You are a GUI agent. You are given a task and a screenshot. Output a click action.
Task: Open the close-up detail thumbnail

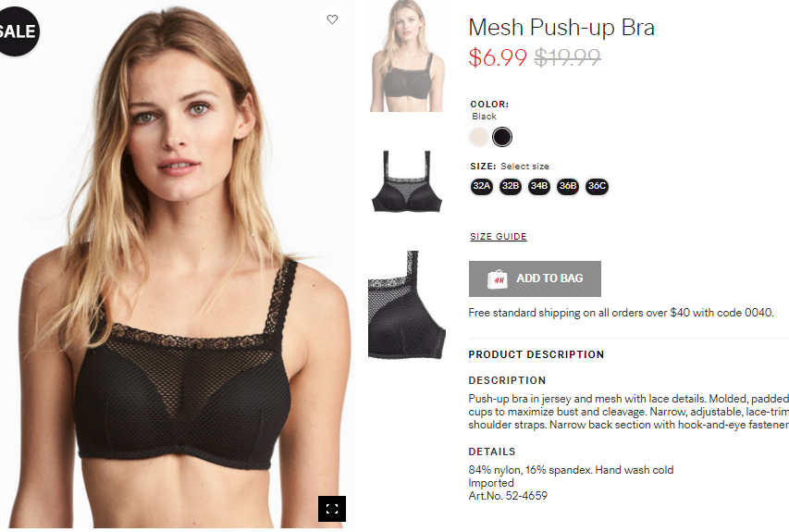407,305
